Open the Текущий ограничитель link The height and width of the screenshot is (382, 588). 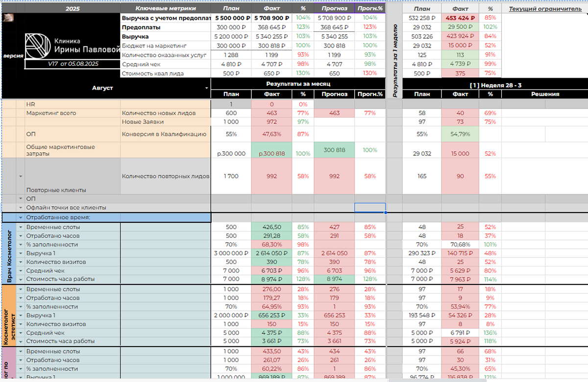(x=545, y=9)
